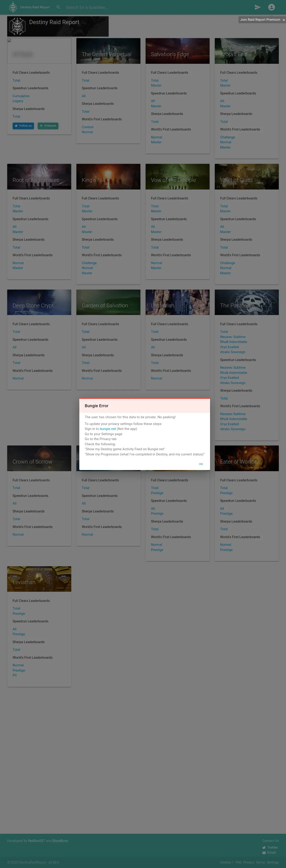Open Master World's First for Root of Nightmares
The image size is (286, 868).
pos(18,268)
